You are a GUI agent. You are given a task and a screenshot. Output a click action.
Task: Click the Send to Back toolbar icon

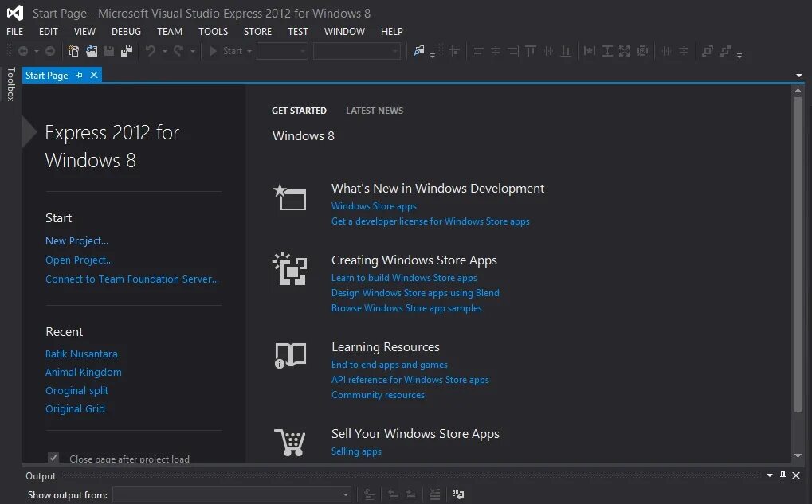click(725, 51)
